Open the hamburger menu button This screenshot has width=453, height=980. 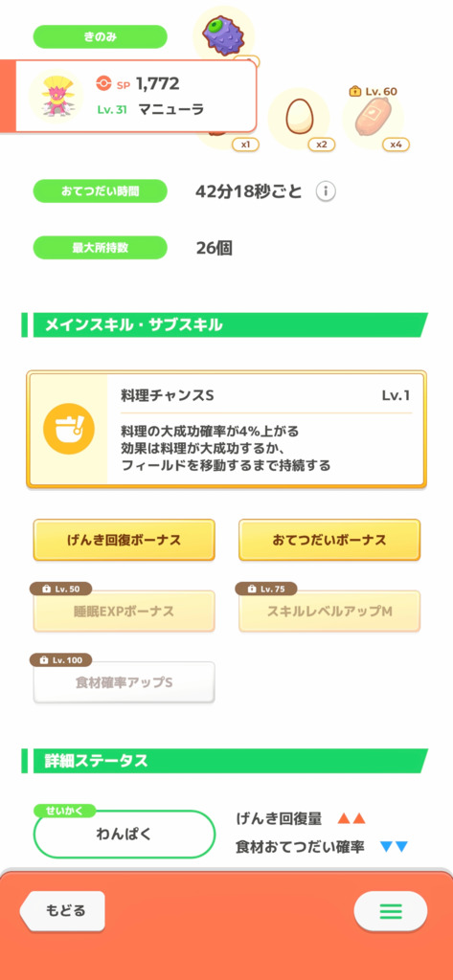pyautogui.click(x=391, y=911)
